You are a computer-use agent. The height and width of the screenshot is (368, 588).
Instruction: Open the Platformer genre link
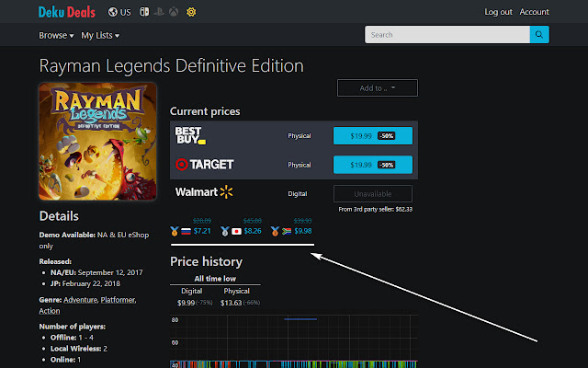(118, 300)
